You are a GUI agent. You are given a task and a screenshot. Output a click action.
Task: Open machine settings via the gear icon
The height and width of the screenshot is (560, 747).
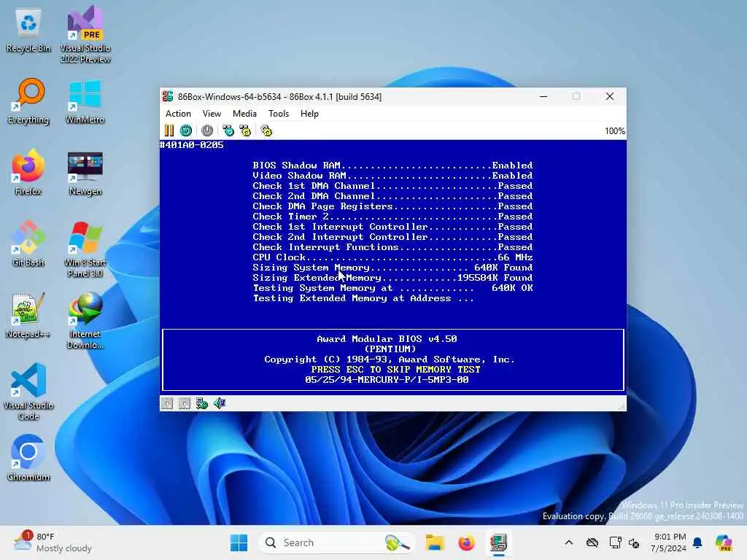(266, 131)
